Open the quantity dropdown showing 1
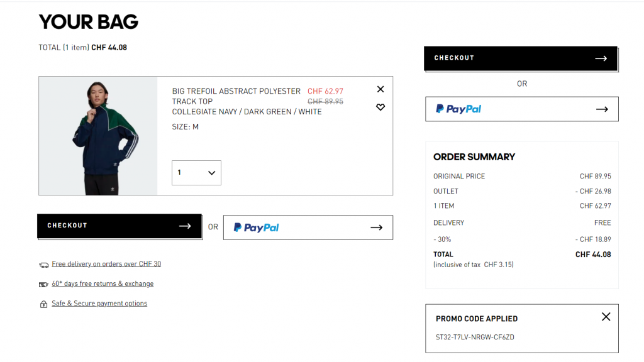Screen dimensions: 644x362 (x=196, y=173)
